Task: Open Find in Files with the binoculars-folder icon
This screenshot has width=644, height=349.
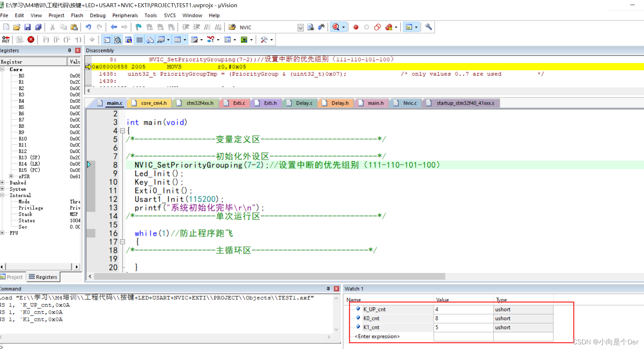Action: 232,27
